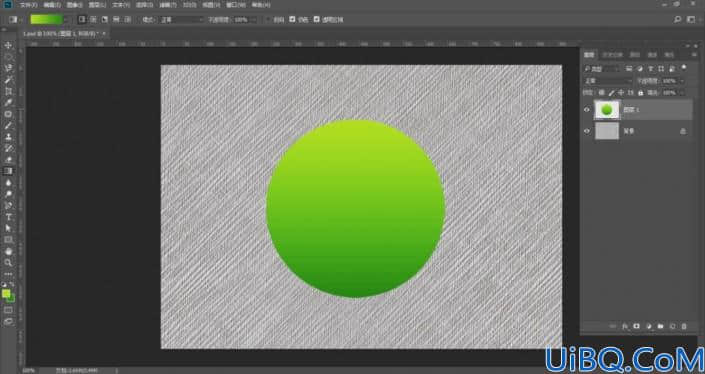The height and width of the screenshot is (374, 705).
Task: Click the gradient preview swatch in options bar
Action: point(46,20)
